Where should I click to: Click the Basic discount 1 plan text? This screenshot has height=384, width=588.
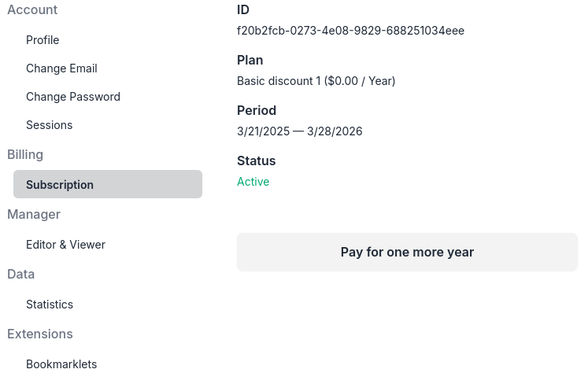tap(316, 81)
